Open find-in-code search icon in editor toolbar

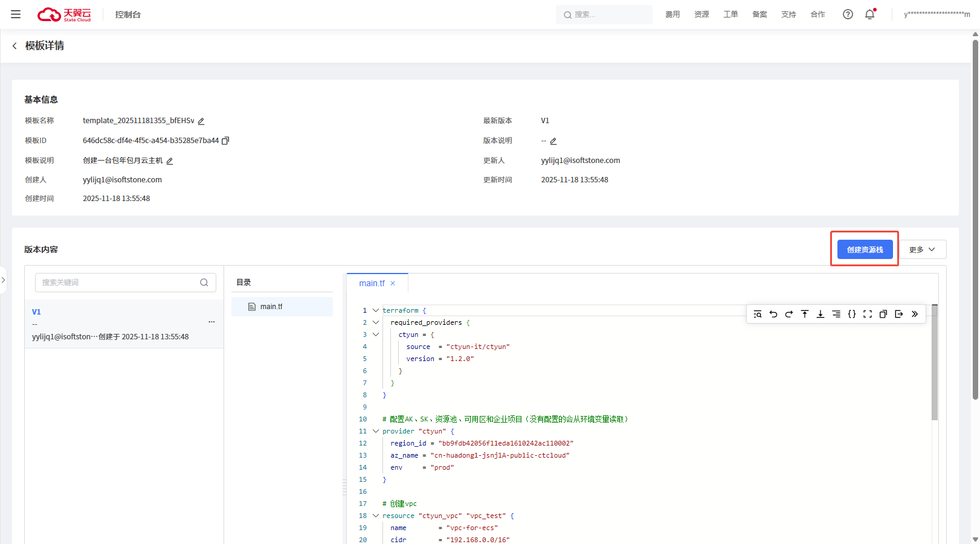tap(758, 314)
